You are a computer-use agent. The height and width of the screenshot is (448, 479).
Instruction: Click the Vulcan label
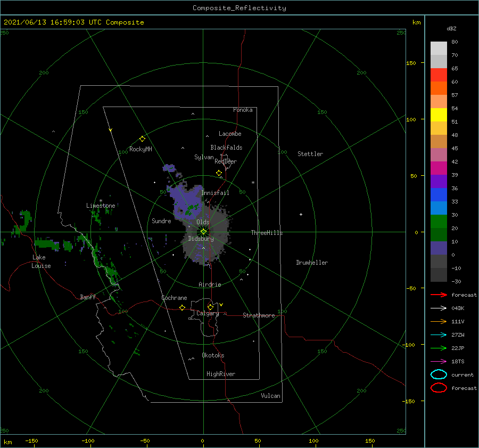[x=270, y=396]
